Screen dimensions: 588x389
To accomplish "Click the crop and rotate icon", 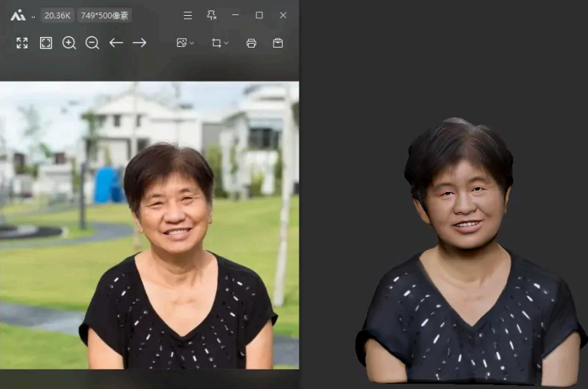I will click(x=216, y=43).
